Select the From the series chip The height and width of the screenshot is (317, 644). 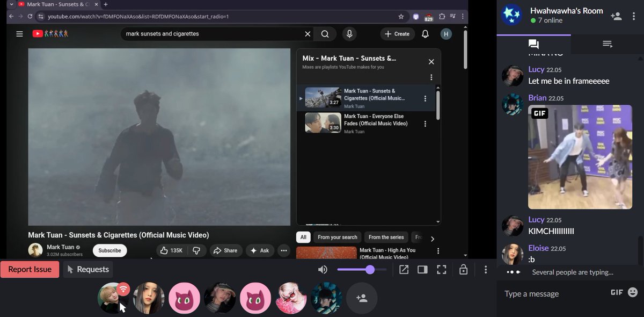tap(386, 237)
